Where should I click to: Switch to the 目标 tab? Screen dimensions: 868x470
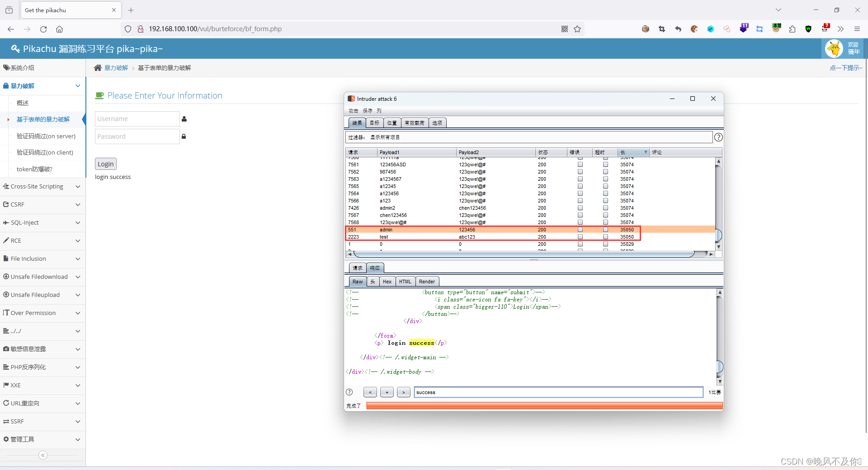pos(374,123)
